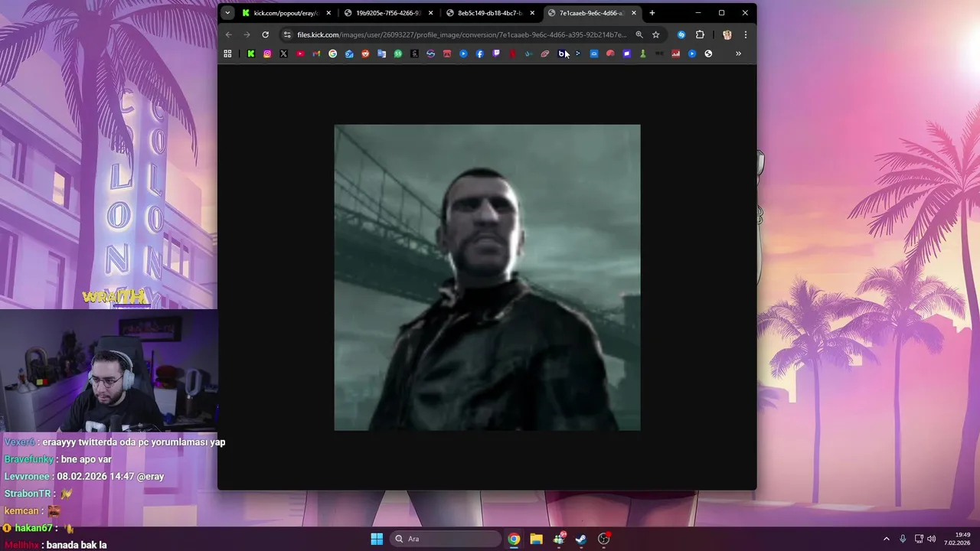
Task: Open File Explorer from taskbar
Action: click(536, 539)
